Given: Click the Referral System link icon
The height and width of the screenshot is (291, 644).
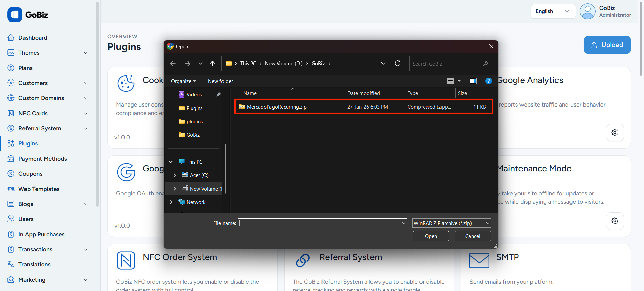Looking at the screenshot, I should tap(303, 260).
